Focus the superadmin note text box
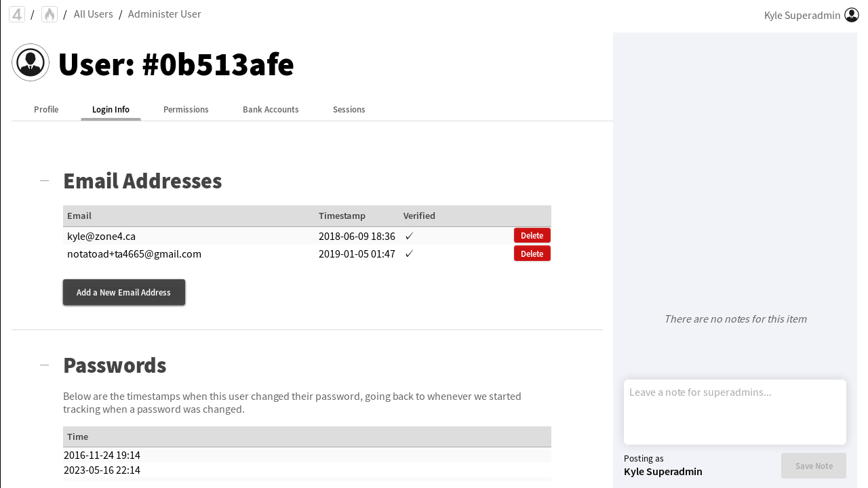This screenshot has height=488, width=868. tap(735, 411)
